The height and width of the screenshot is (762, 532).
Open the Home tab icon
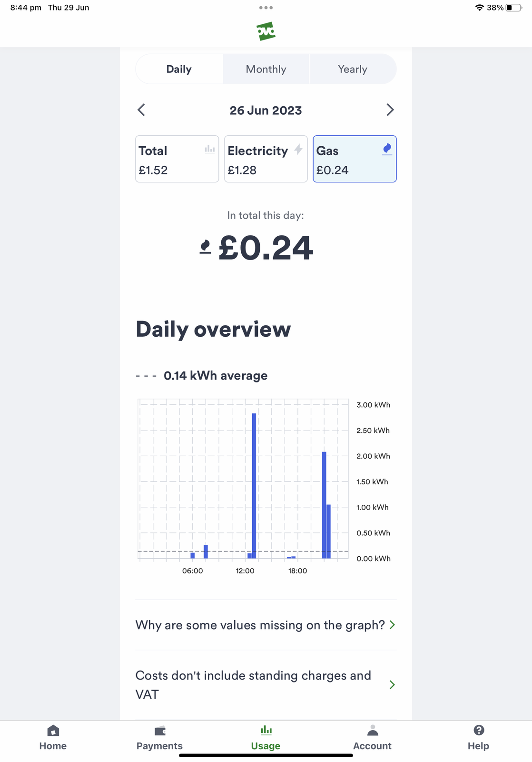click(53, 731)
